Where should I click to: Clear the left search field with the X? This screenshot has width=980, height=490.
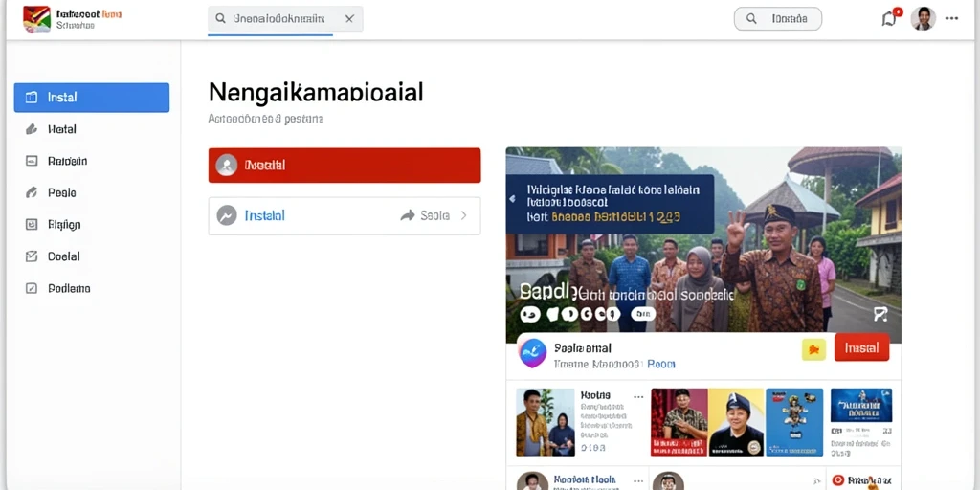[x=349, y=19]
